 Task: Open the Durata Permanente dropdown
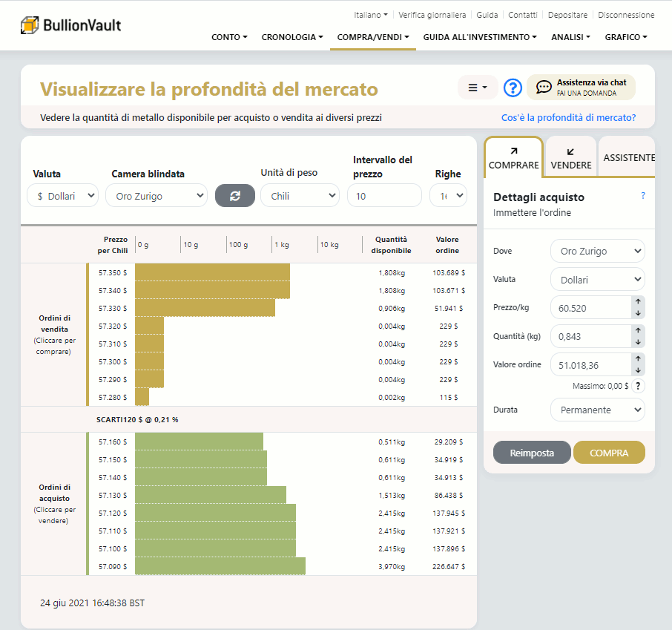597,410
